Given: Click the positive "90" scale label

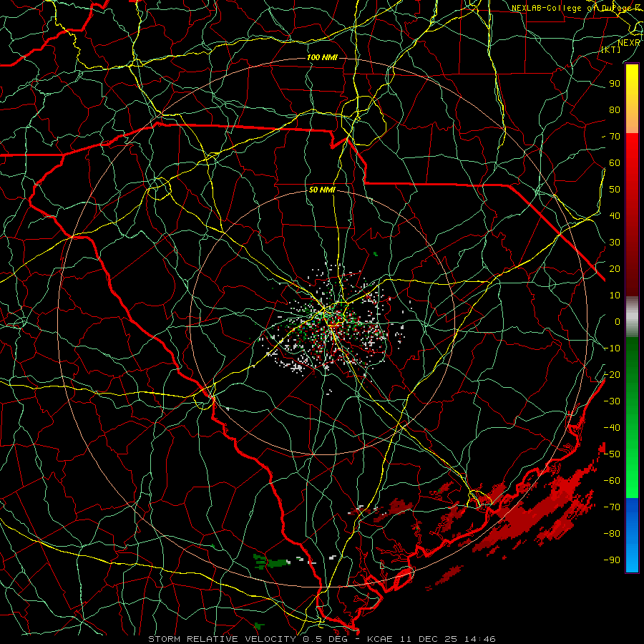Looking at the screenshot, I should click(615, 84).
